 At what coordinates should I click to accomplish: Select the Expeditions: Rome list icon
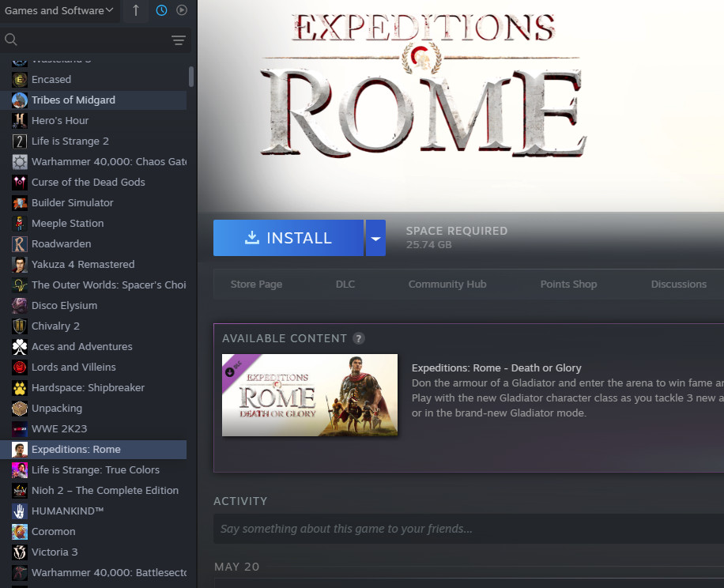click(x=20, y=449)
